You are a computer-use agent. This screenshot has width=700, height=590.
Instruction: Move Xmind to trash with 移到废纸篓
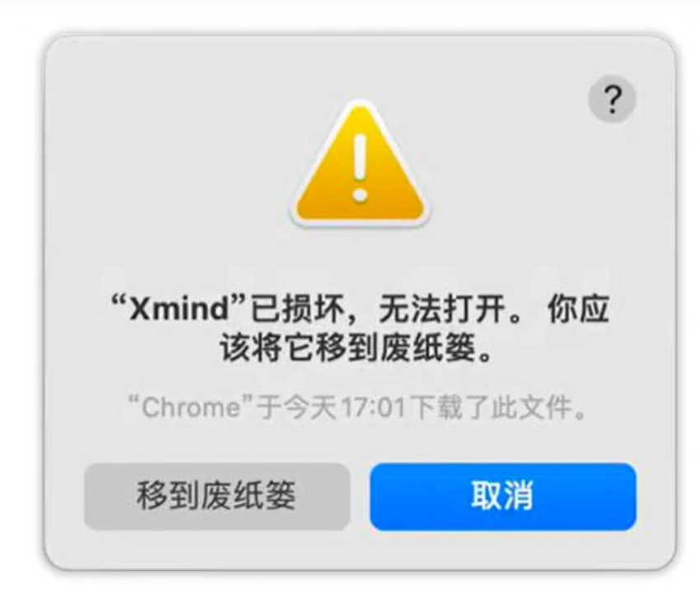[x=217, y=496]
